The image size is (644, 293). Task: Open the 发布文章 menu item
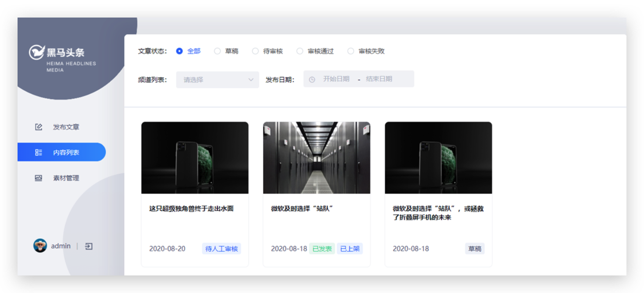tap(61, 127)
